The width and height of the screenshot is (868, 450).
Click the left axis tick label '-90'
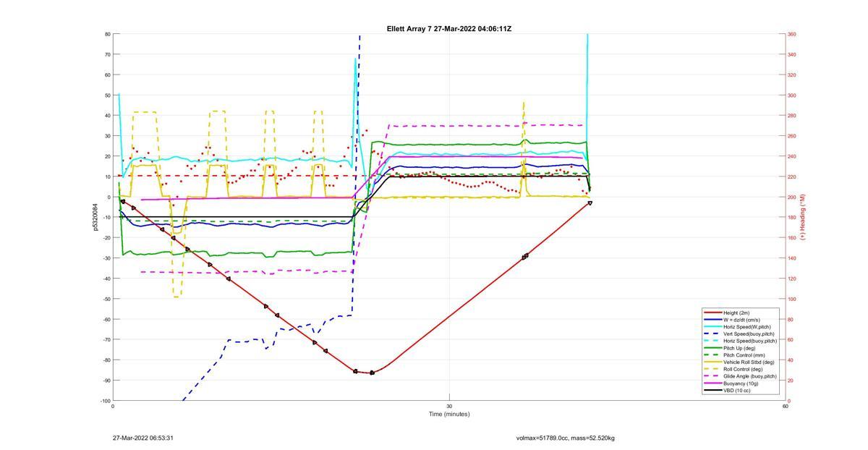pos(107,381)
